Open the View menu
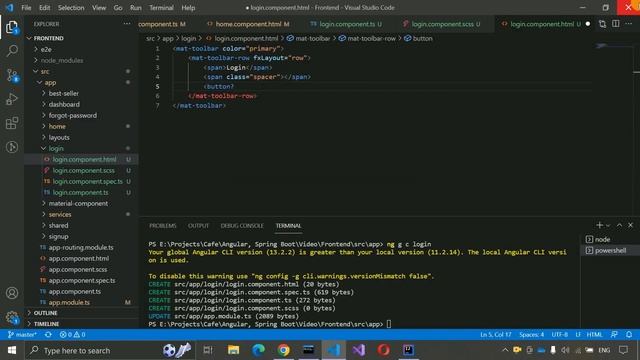 click(99, 8)
